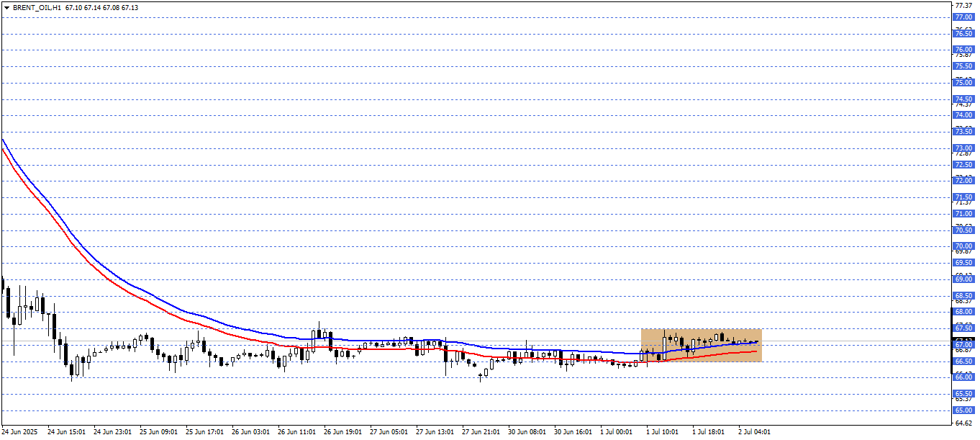Screen dimensions: 980x440
Task: Click the 74.50 price level label
Action: click(x=963, y=99)
